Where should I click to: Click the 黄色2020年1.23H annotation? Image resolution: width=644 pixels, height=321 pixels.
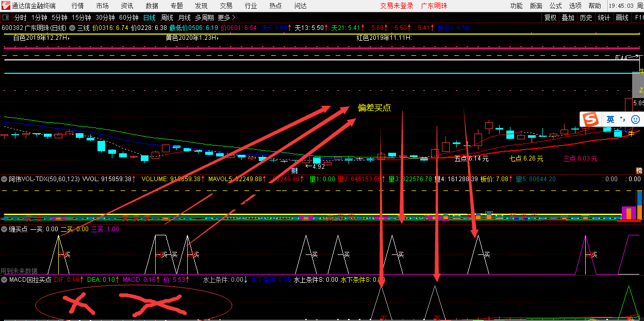(192, 38)
